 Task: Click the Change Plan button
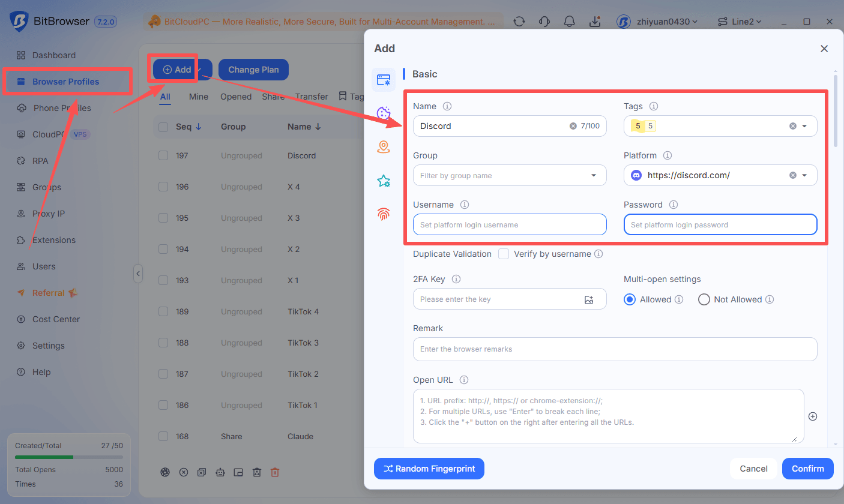[x=253, y=70]
